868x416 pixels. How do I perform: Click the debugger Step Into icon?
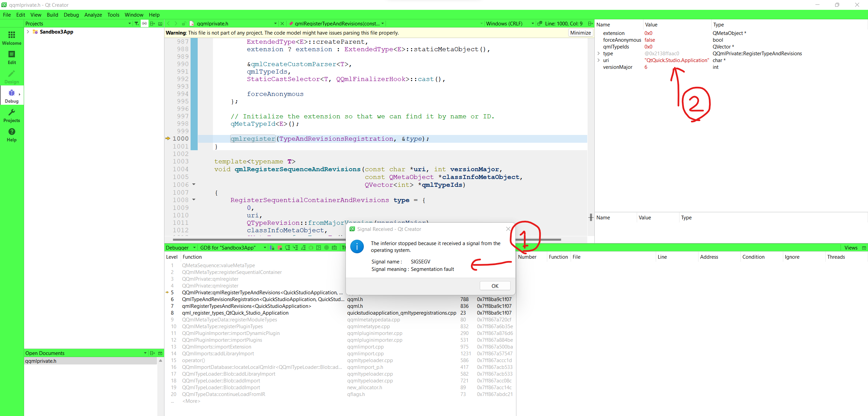295,248
